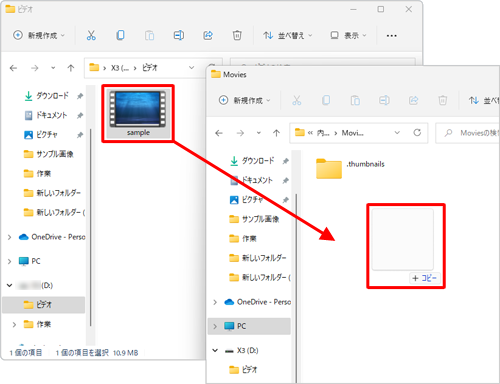Image resolution: width=500 pixels, height=384 pixels.
Task: Collapse the (D:) drive in ビデオ window sidebar
Action: (x=9, y=285)
